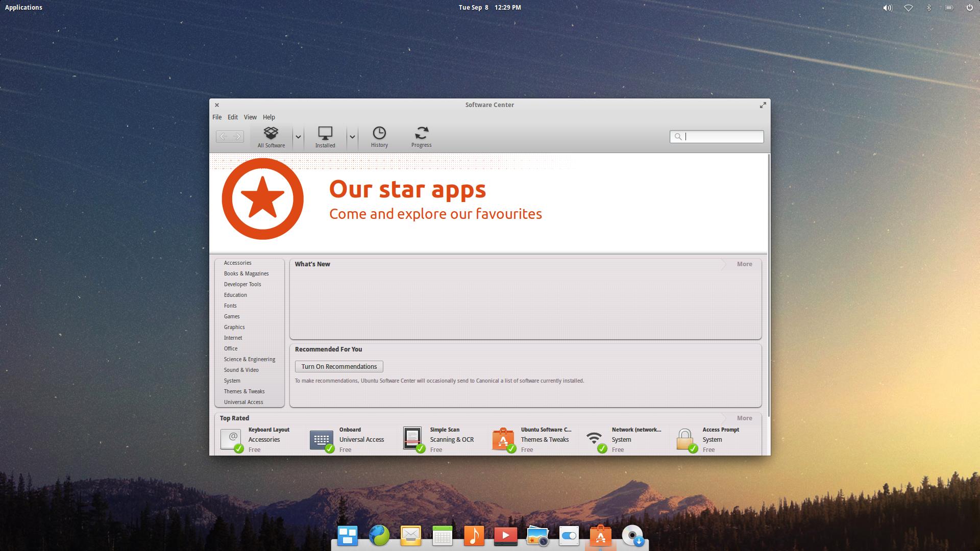
Task: Open the View menu
Action: point(250,117)
